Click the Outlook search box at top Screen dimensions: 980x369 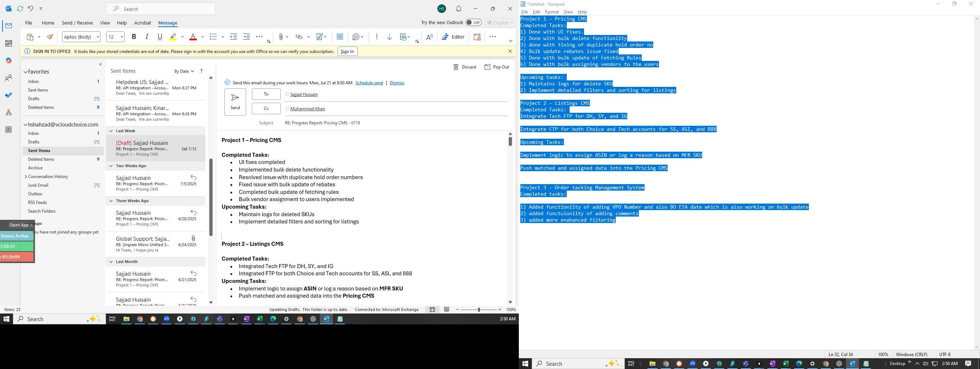click(x=161, y=9)
